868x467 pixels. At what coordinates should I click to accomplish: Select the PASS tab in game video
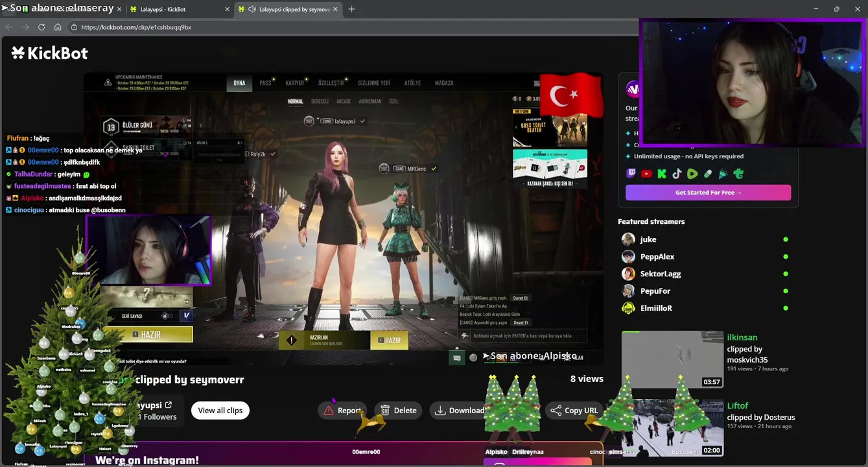coord(265,83)
